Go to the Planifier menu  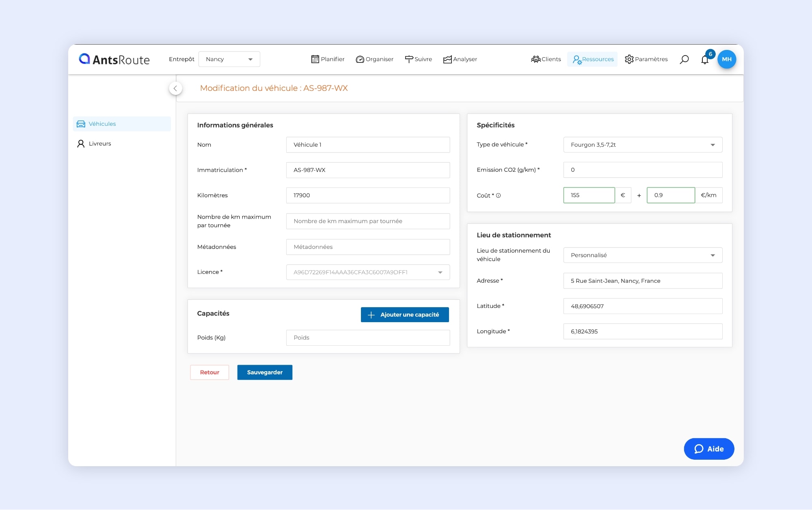(328, 59)
